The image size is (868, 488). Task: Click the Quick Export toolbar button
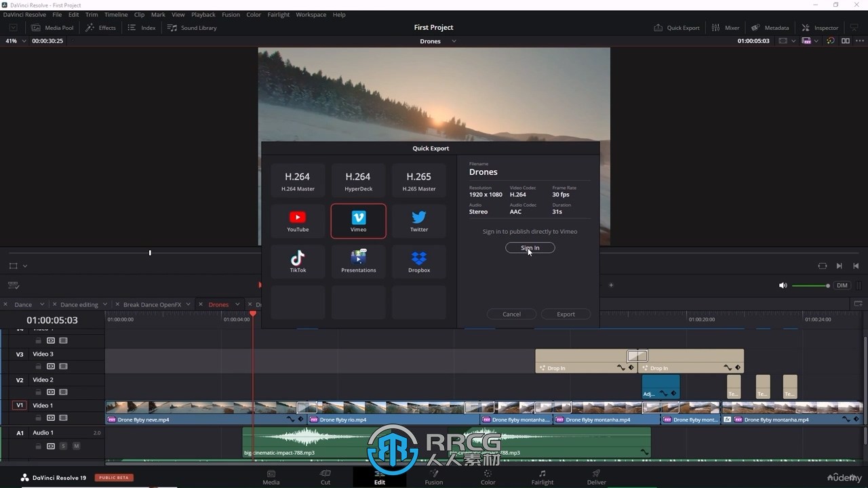point(676,28)
